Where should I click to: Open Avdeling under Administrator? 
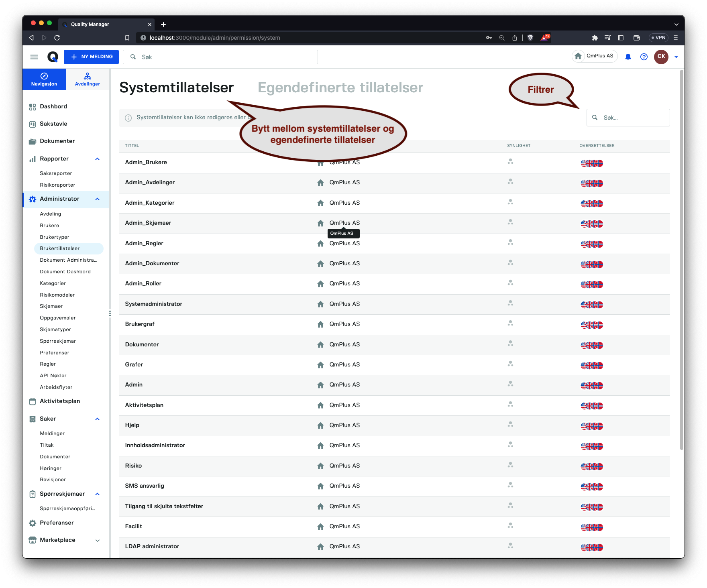pos(51,214)
